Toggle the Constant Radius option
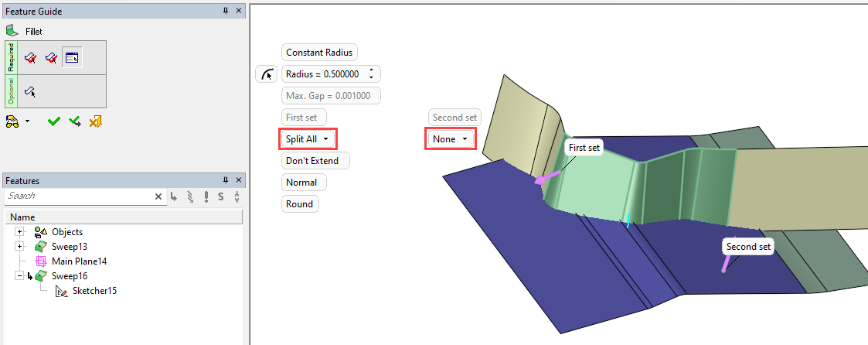 point(318,53)
